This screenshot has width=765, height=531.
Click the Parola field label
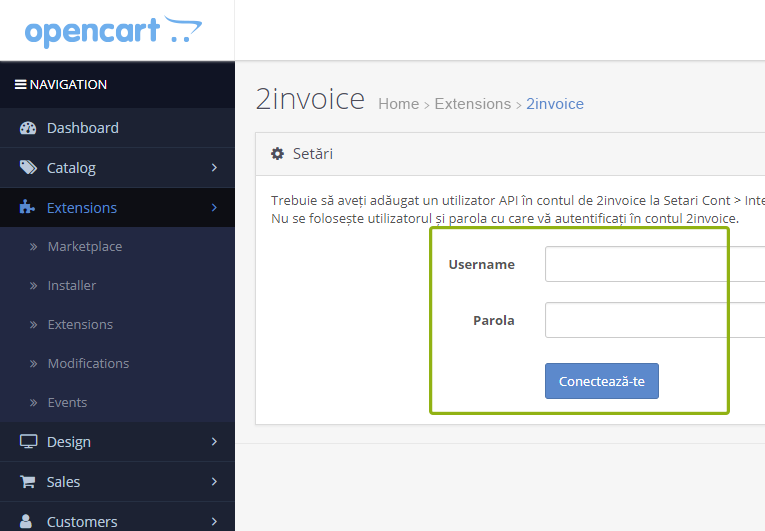click(494, 320)
